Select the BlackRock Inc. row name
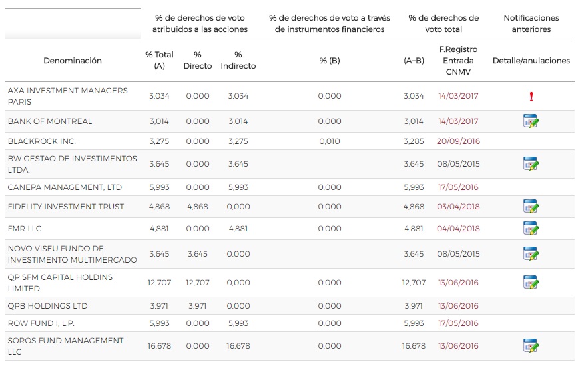This screenshot has width=588, height=370. click(x=42, y=141)
